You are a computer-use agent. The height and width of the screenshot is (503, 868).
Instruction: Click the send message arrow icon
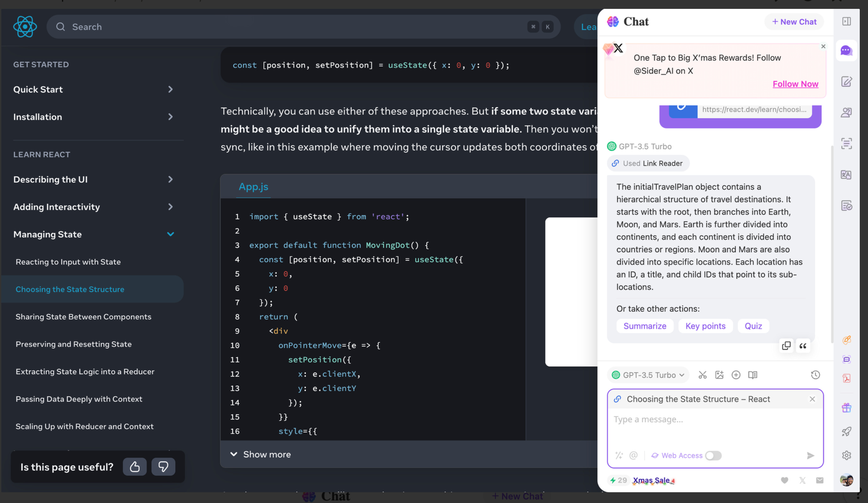tap(810, 455)
